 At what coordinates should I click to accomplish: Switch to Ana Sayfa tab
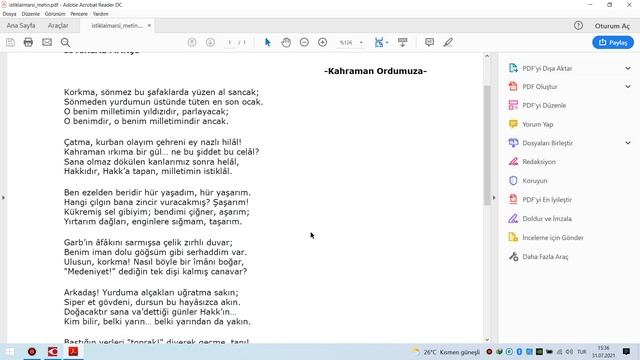pos(21,25)
